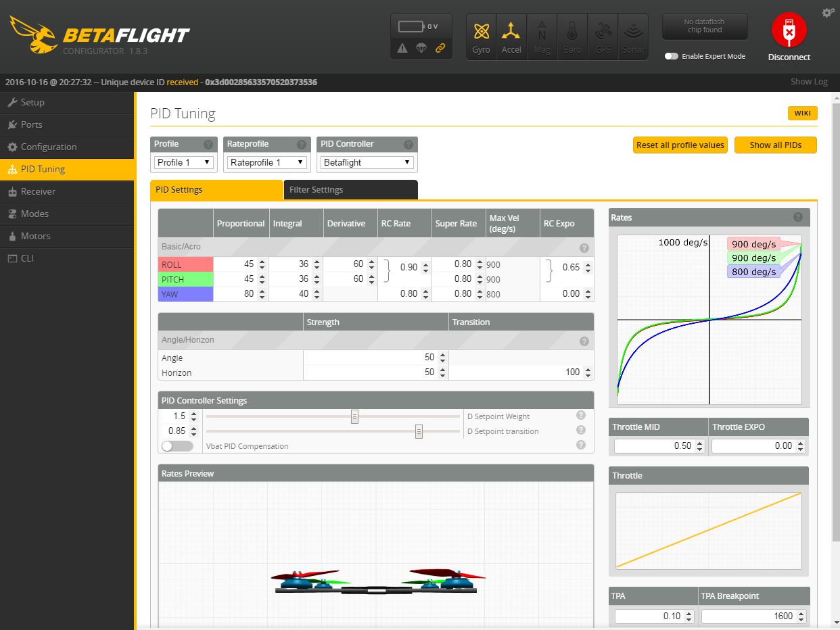Click the D Setpoint Weight help icon
840x630 pixels.
click(581, 416)
